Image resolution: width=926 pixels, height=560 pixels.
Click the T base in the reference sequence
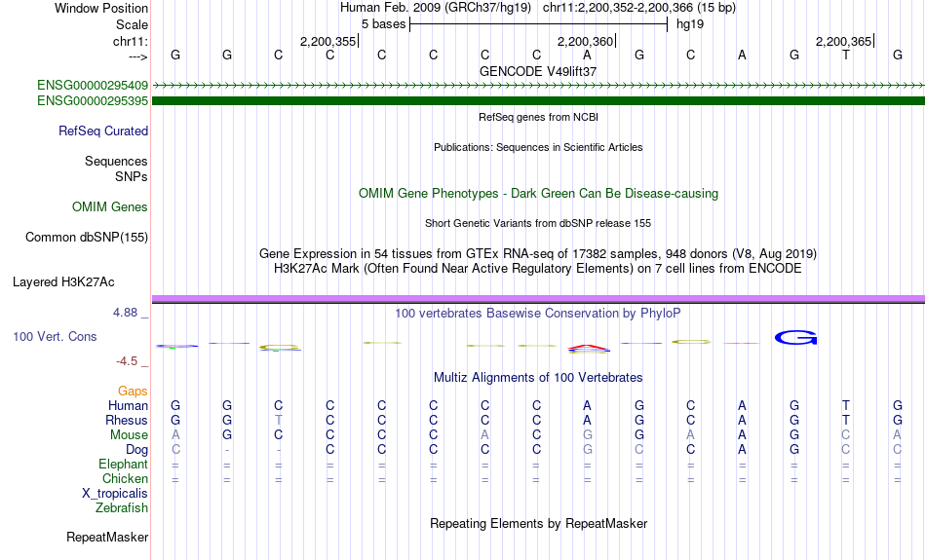click(x=846, y=55)
